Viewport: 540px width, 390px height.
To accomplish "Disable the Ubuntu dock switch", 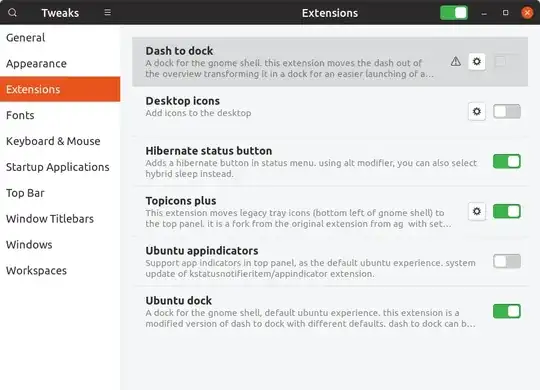I will [507, 311].
